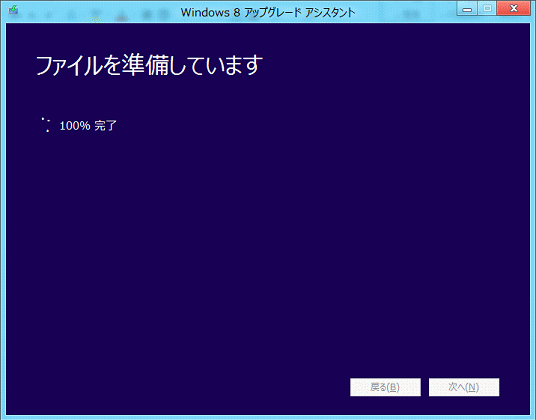Click the 戻る(B) back button
Screen dimensions: 536x420
(x=385, y=387)
